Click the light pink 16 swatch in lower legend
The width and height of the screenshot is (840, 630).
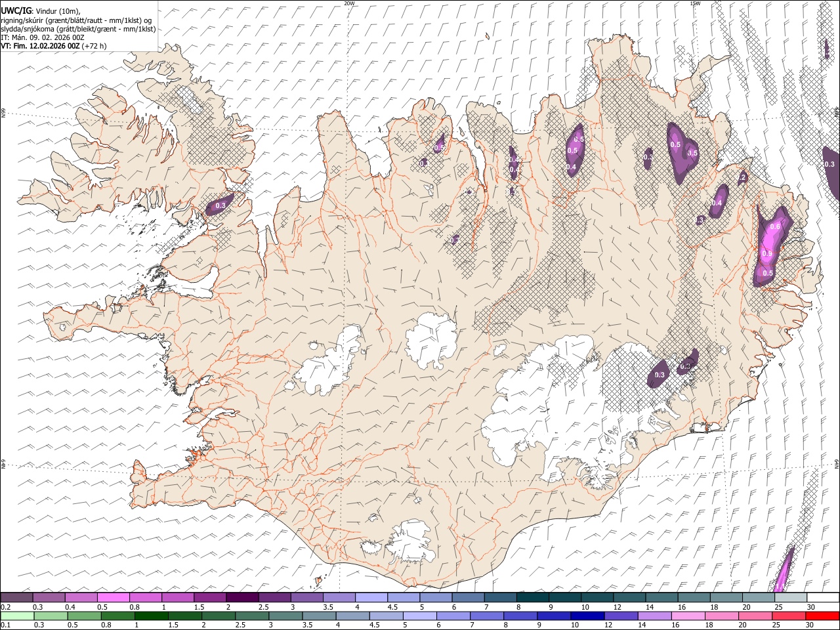(x=688, y=616)
